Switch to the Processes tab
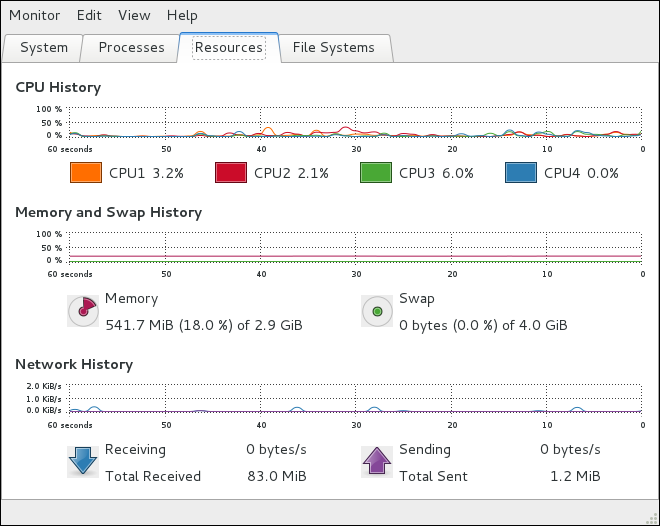The width and height of the screenshot is (660, 526). click(x=130, y=47)
